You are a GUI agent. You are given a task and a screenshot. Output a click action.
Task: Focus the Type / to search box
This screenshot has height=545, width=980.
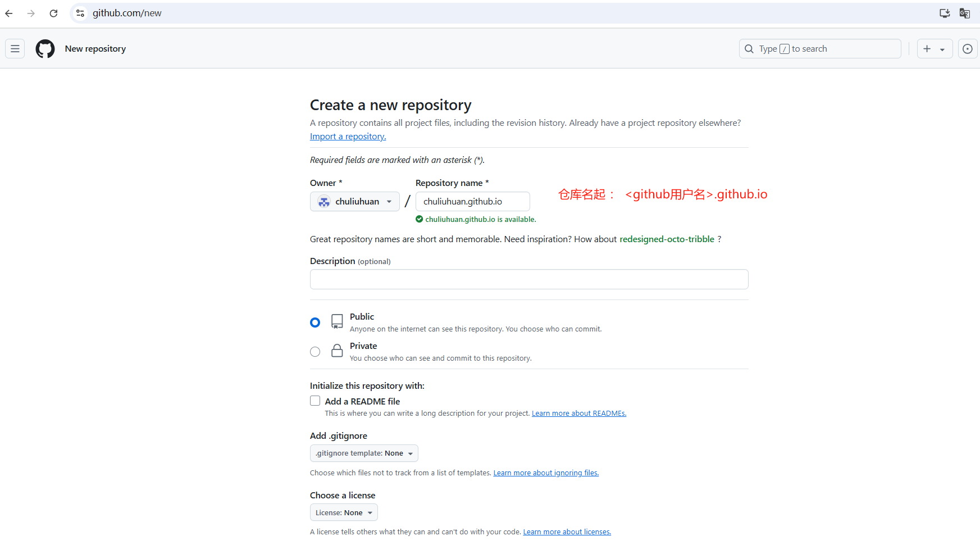(x=820, y=49)
